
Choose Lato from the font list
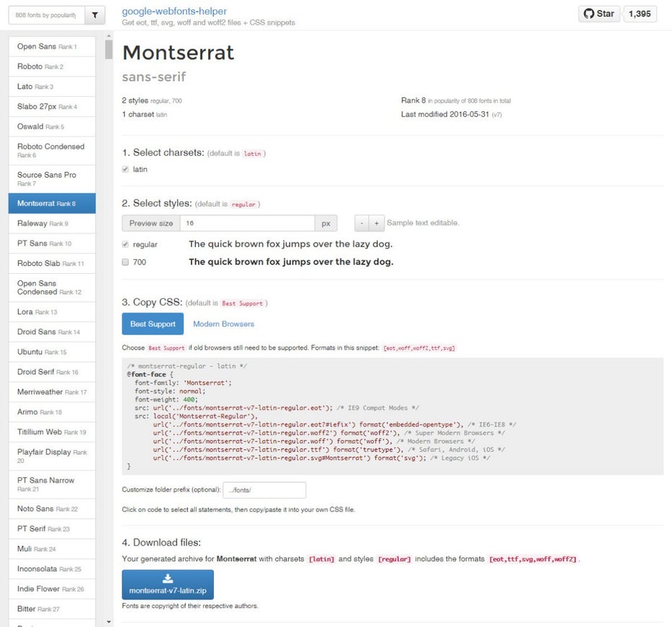click(x=52, y=87)
